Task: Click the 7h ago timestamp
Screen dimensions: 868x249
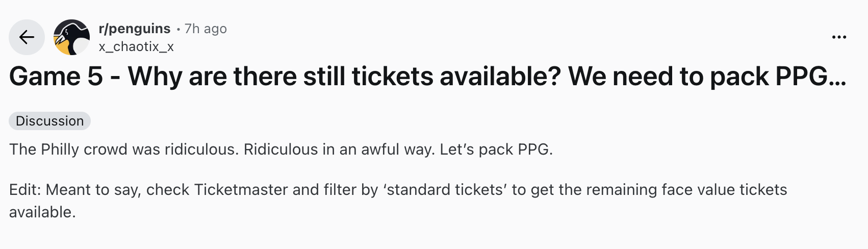Action: pyautogui.click(x=206, y=29)
